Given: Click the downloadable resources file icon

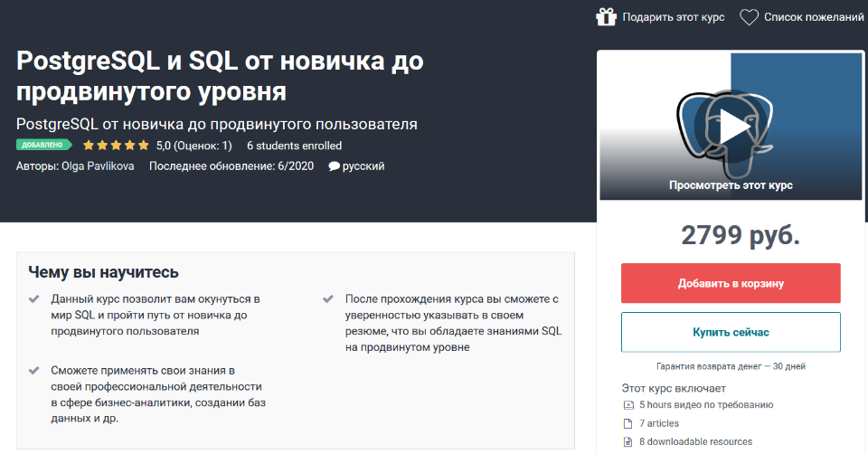Looking at the screenshot, I should pyautogui.click(x=627, y=442).
